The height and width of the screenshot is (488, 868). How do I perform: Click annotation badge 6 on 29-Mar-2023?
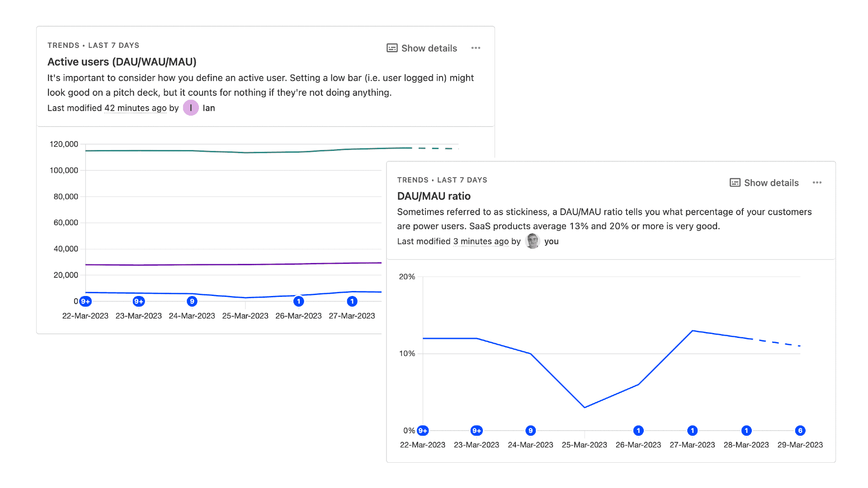[800, 431]
